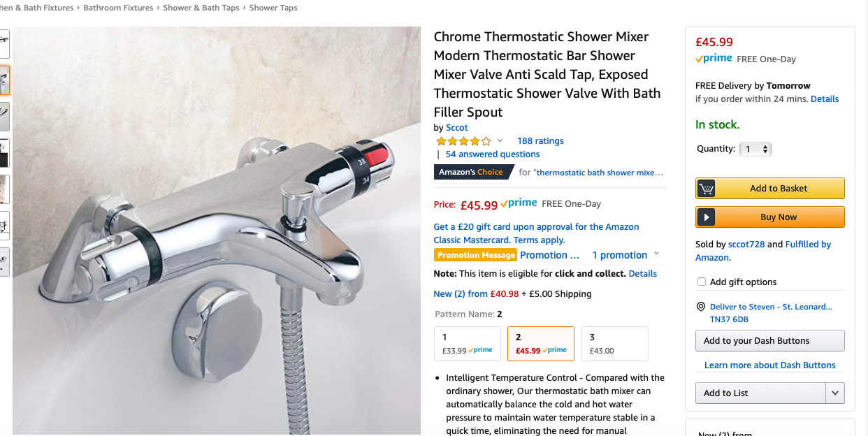Click the main product tap image

[x=217, y=231]
